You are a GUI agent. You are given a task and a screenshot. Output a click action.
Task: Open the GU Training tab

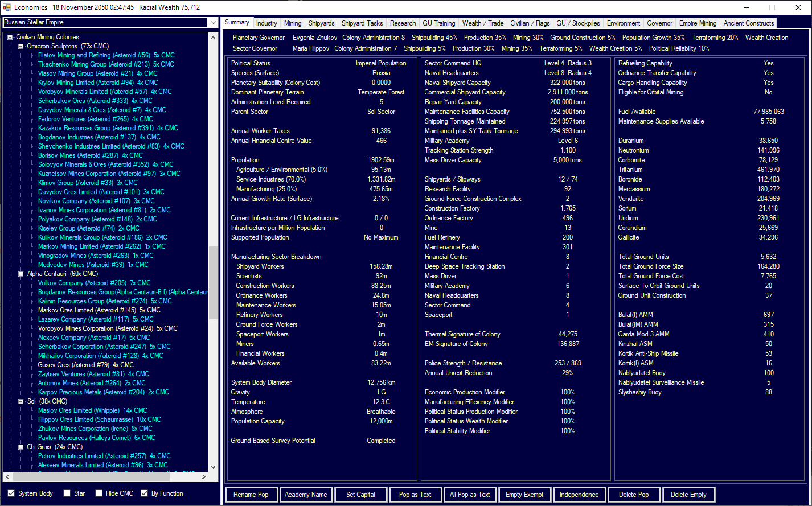click(439, 23)
